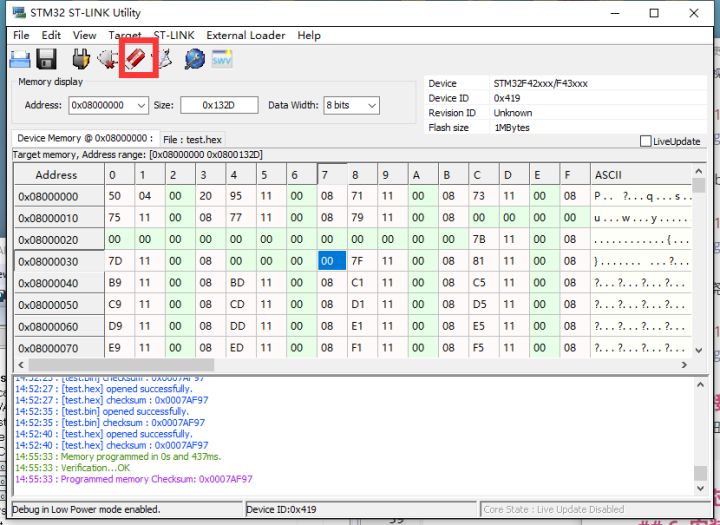Viewport: 720px width, 525px height.
Task: Open the globe web icon in toolbar
Action: point(195,59)
